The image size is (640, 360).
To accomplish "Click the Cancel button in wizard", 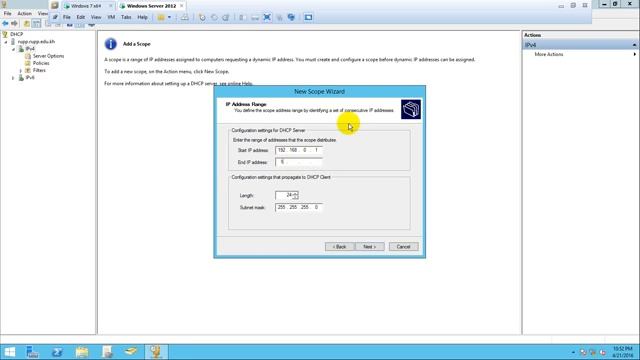I will (403, 247).
